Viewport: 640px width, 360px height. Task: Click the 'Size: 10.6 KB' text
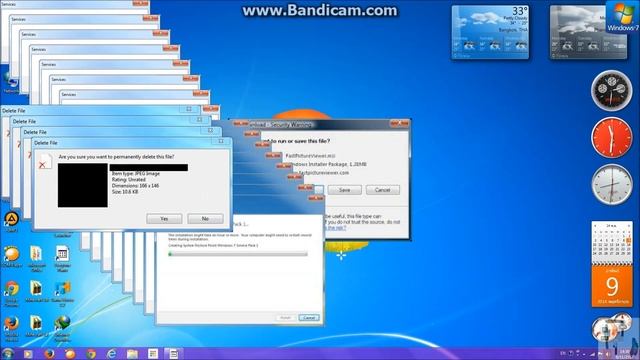pos(125,191)
